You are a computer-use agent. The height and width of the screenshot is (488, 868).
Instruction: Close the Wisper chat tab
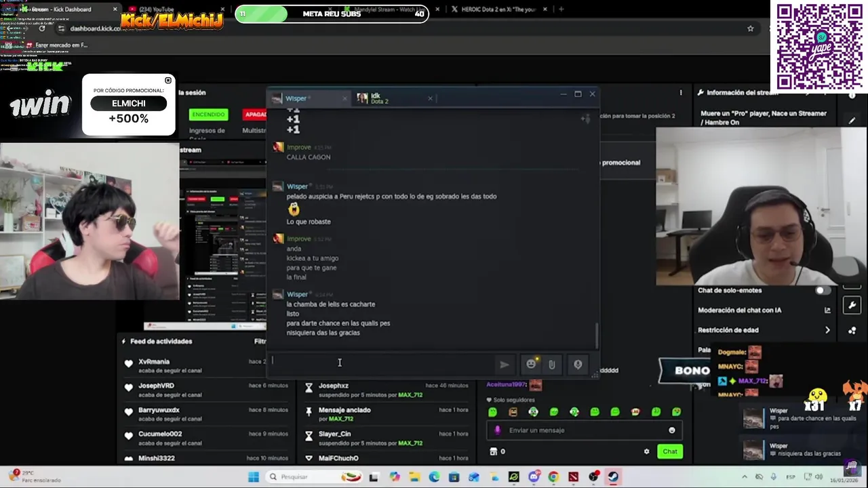tap(344, 98)
